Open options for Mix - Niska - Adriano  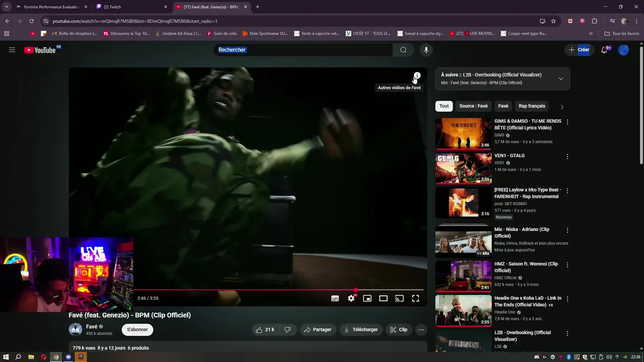click(568, 230)
